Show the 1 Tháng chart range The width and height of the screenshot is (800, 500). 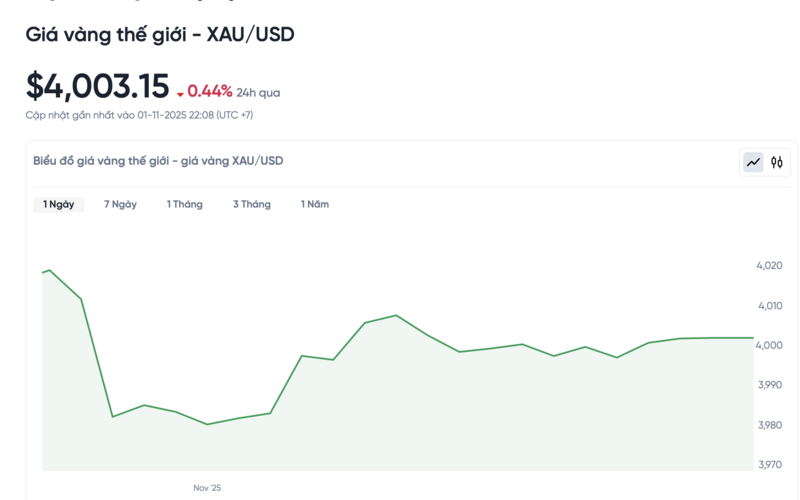(185, 204)
